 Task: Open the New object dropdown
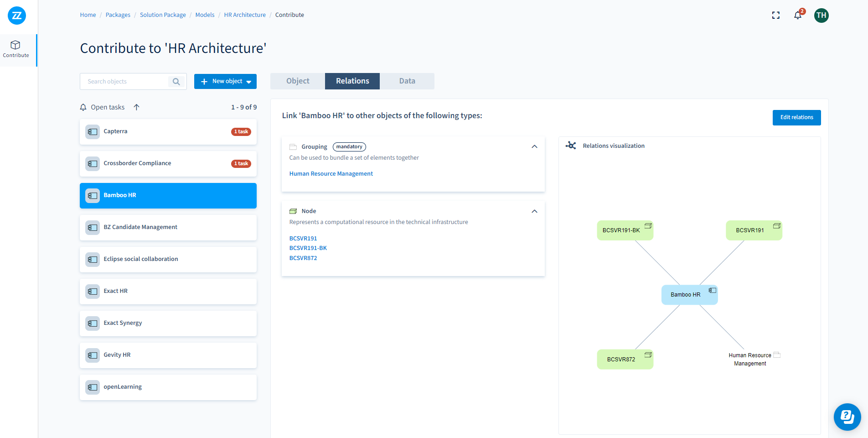point(225,82)
